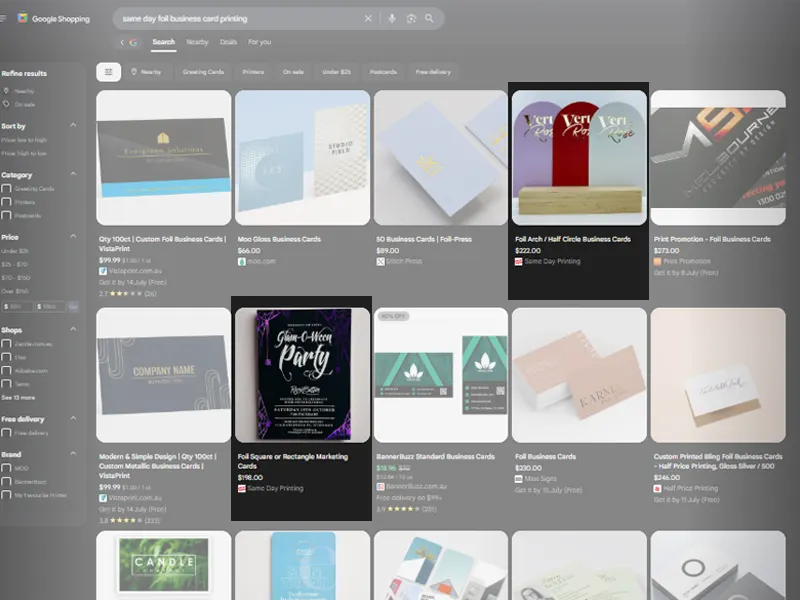
Task: Open the For you tab
Action: coord(259,42)
